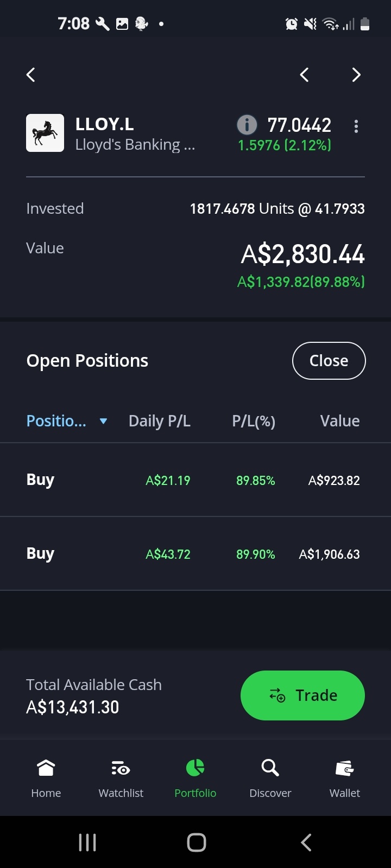
Task: Open the Buy position worth A$923.82
Action: pyautogui.click(x=195, y=480)
